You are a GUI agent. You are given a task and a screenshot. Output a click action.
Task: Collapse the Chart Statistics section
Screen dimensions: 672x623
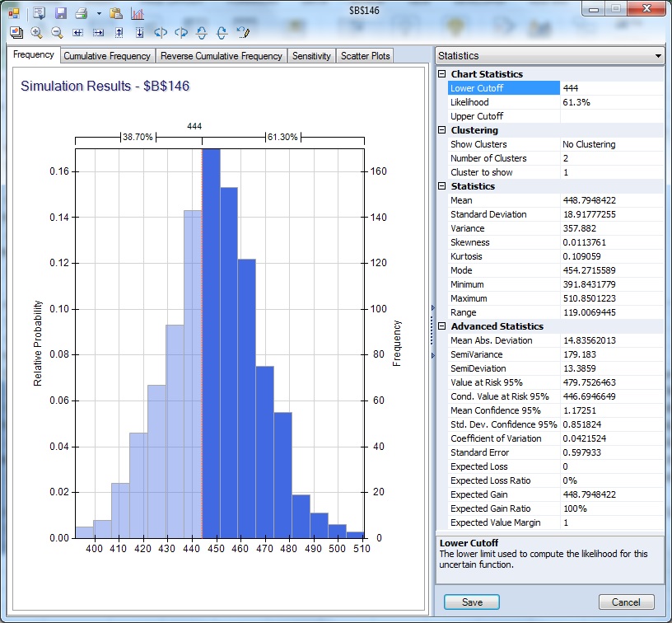click(x=442, y=74)
